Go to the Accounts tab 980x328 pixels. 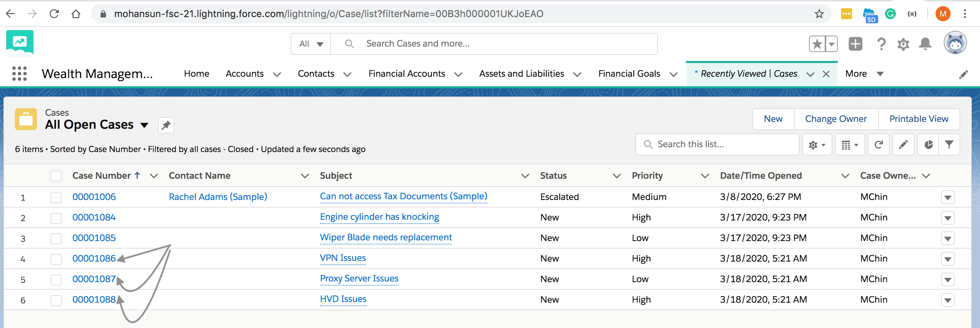(x=244, y=74)
